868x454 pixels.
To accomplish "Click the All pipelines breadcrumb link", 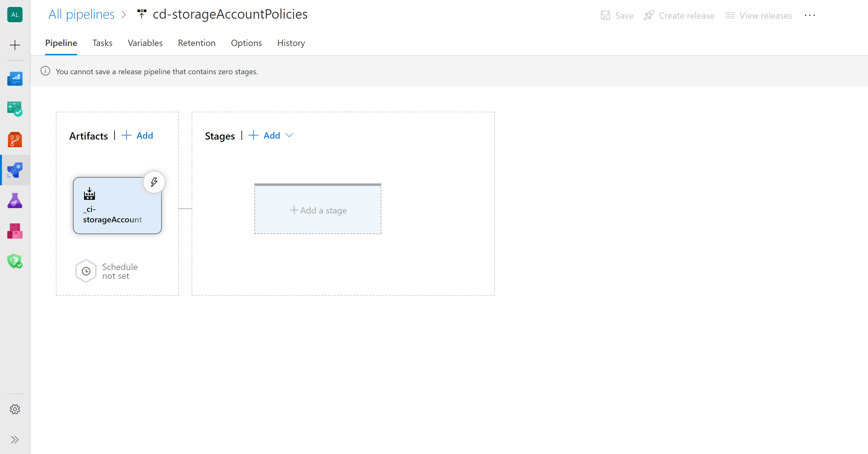I will [x=80, y=14].
